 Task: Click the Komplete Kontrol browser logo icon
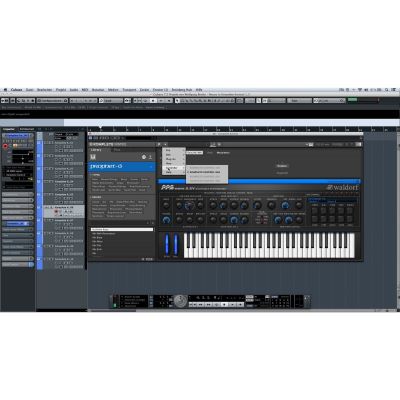click(93, 157)
